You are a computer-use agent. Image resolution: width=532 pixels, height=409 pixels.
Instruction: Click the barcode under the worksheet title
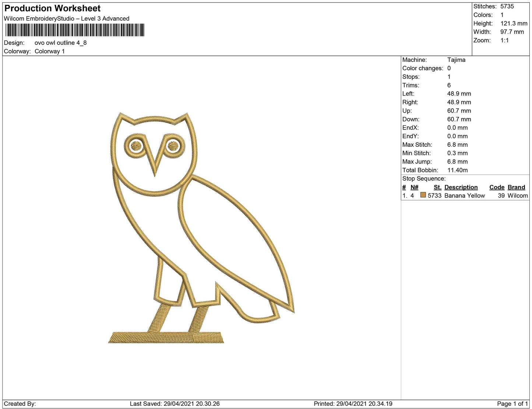click(75, 30)
